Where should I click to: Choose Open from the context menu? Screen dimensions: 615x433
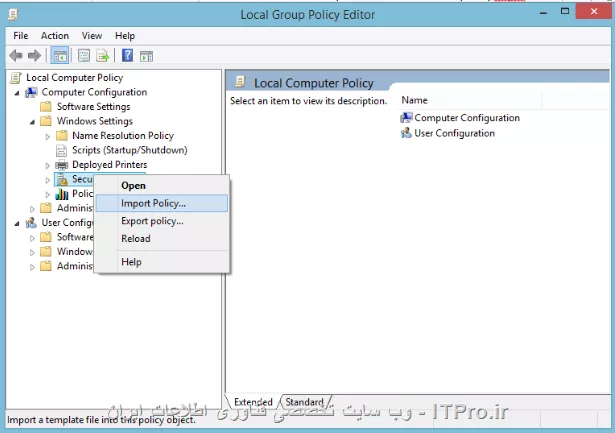[x=162, y=186]
